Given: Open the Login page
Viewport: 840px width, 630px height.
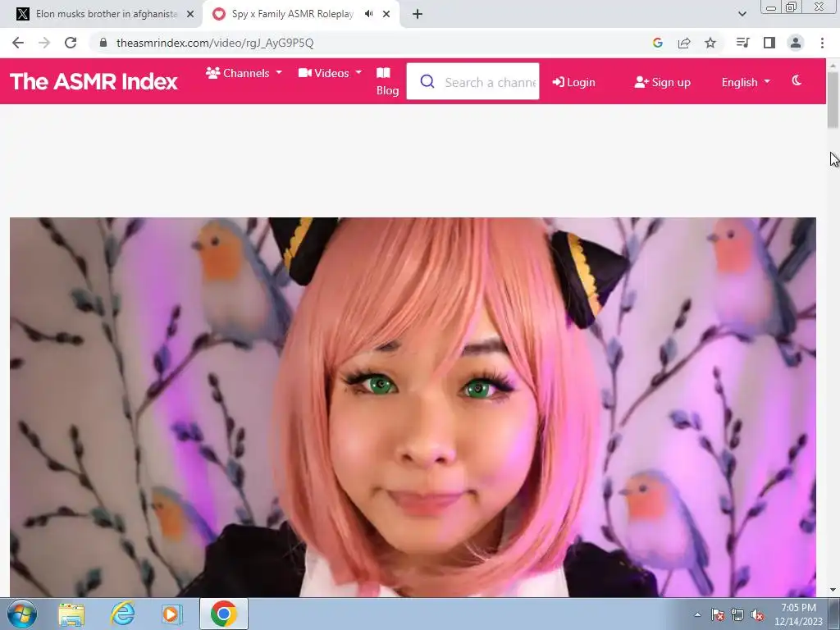Looking at the screenshot, I should click(573, 82).
